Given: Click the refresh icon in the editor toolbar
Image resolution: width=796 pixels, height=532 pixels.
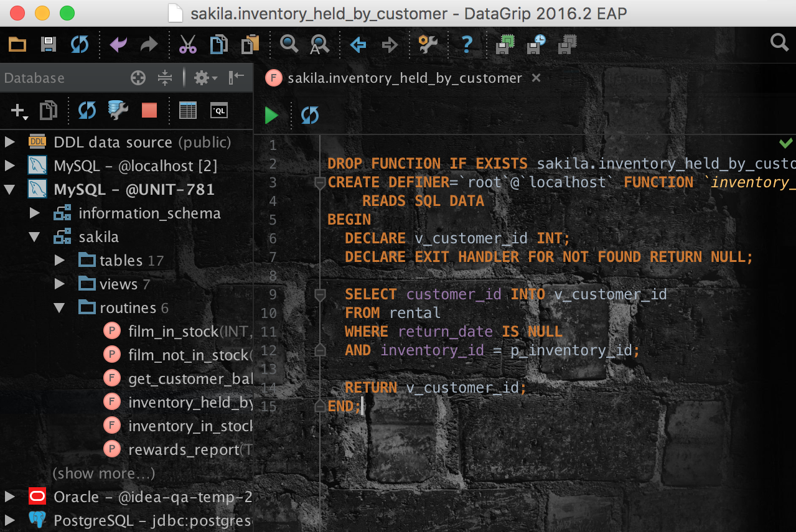Looking at the screenshot, I should point(309,115).
